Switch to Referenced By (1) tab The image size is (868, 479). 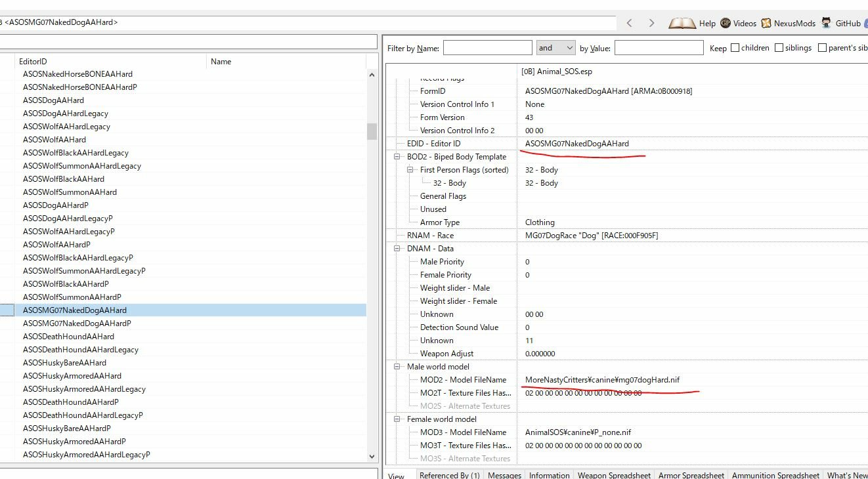tap(449, 476)
